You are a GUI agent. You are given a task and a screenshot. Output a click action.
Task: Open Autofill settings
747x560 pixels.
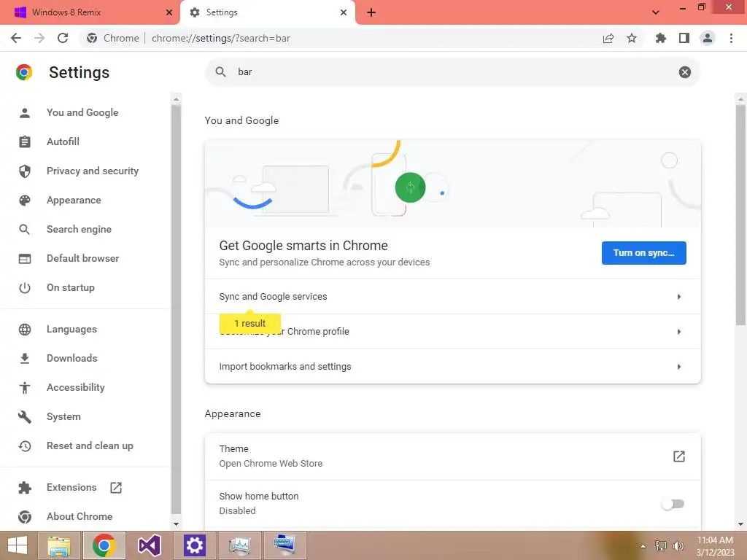63,141
